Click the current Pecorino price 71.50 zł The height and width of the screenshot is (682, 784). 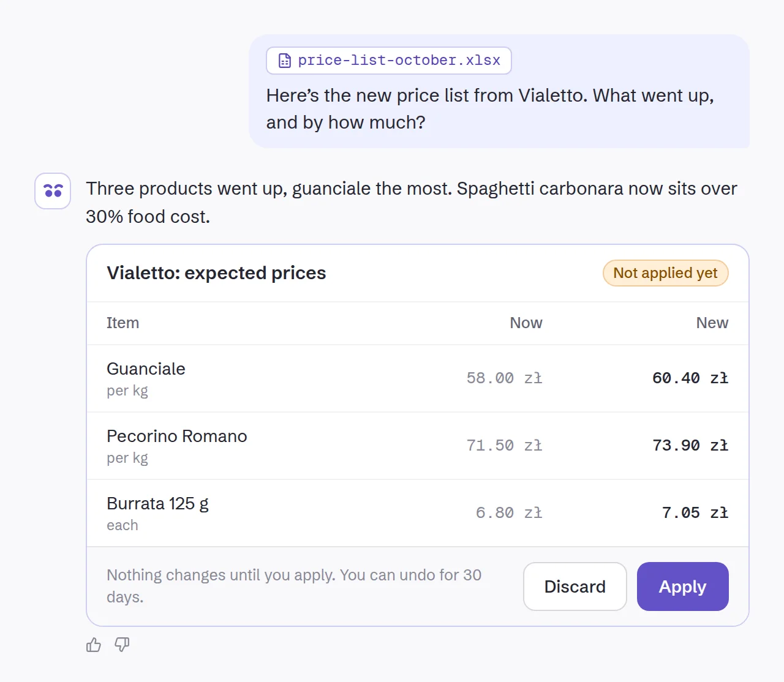[x=504, y=446]
